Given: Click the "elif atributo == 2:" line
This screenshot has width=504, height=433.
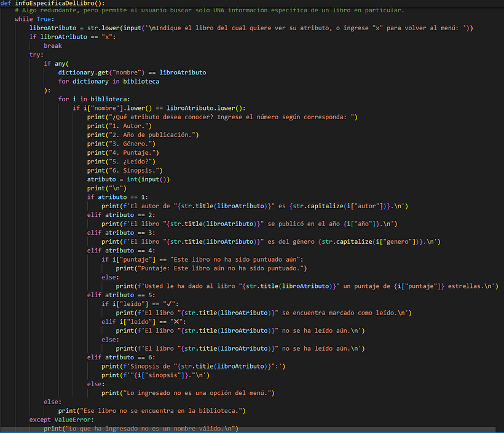Looking at the screenshot, I should (x=121, y=215).
